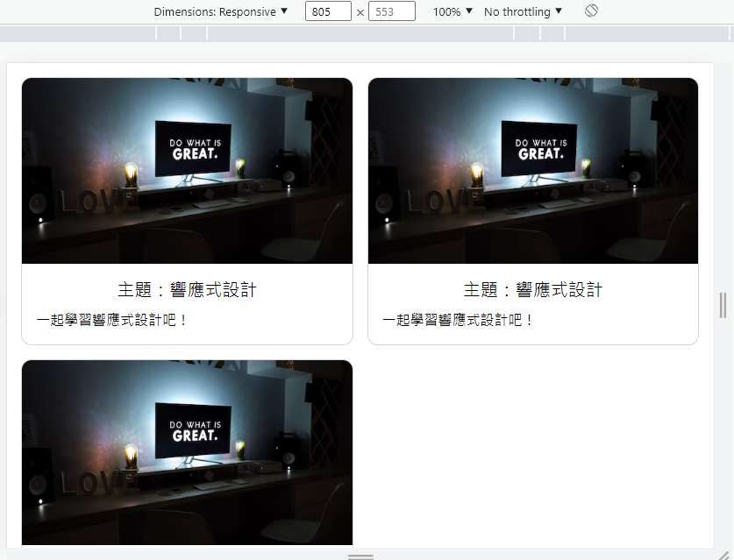734x560 pixels.
Task: Click the media query breakpoint bar
Action: pyautogui.click(x=367, y=33)
